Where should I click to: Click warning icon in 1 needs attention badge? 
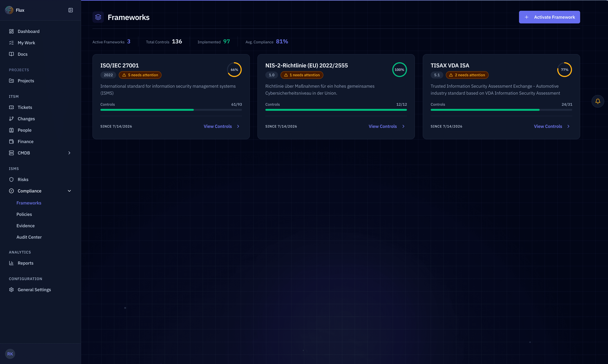pos(286,75)
